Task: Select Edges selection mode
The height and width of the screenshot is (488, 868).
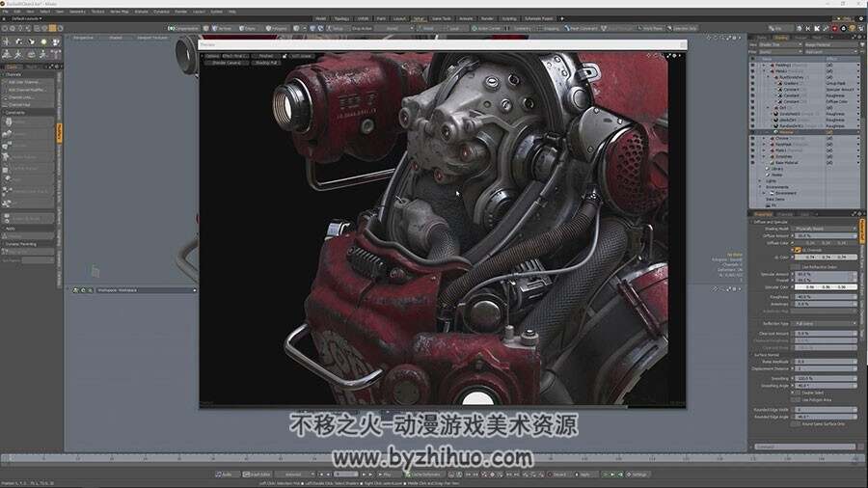Action: (249, 28)
